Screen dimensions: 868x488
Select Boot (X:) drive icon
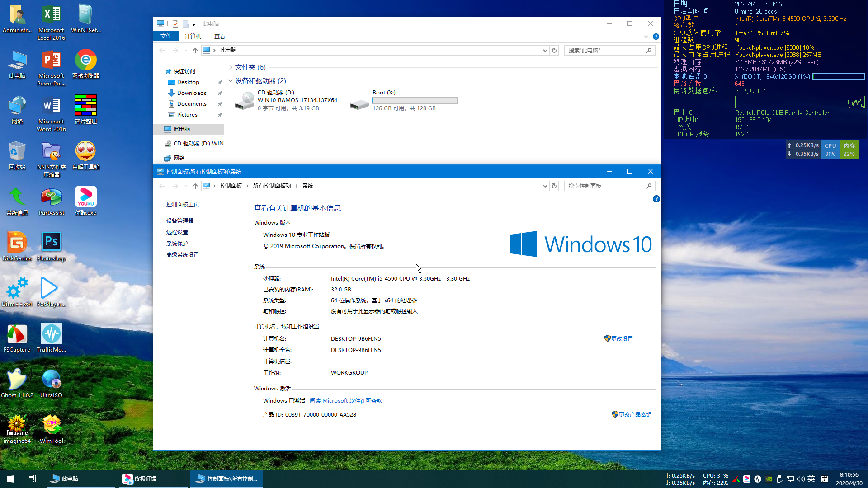(359, 104)
